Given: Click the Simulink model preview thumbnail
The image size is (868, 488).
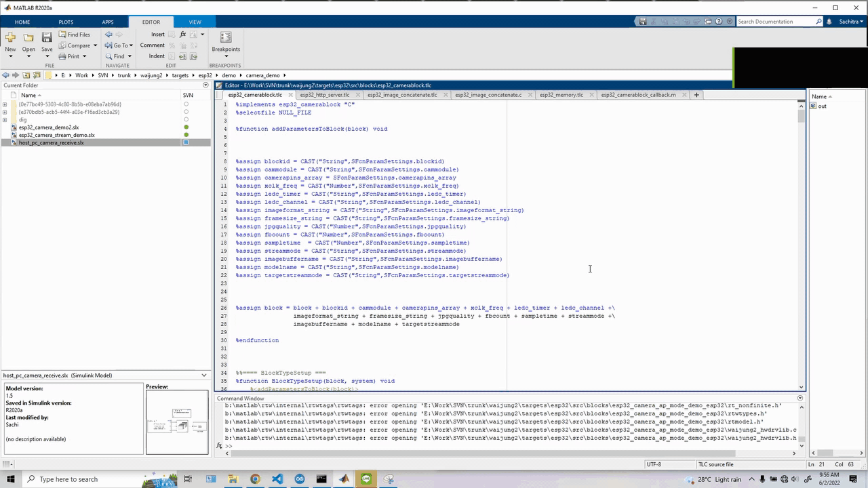Looking at the screenshot, I should (177, 422).
